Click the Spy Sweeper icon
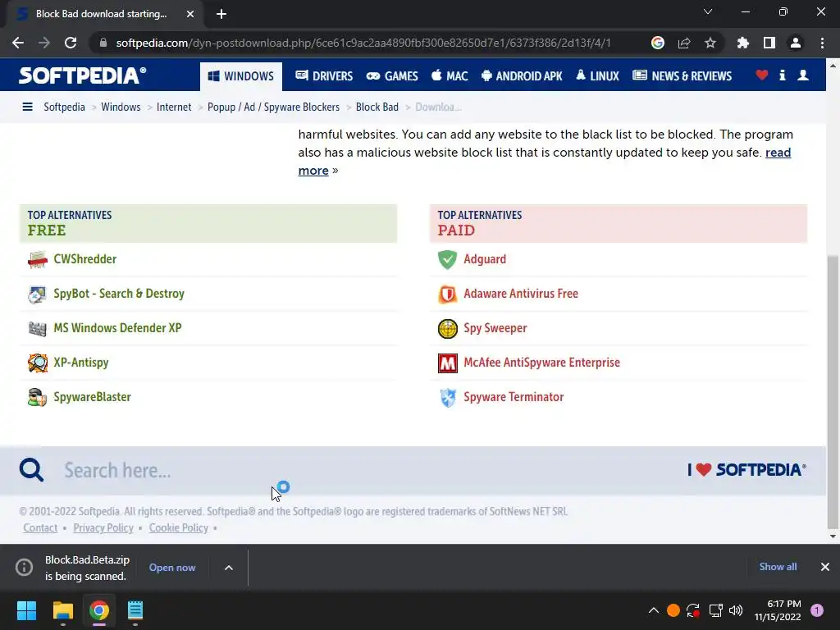840x630 pixels. (x=447, y=328)
